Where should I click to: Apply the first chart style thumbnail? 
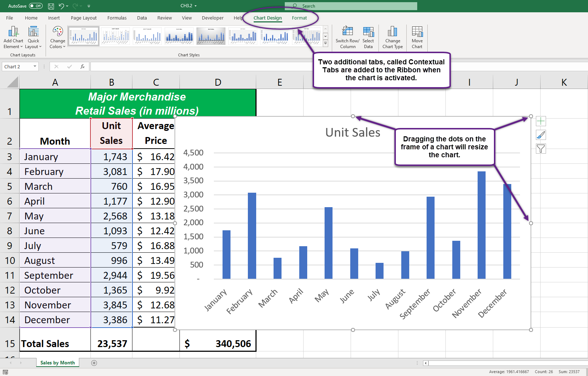click(x=84, y=36)
